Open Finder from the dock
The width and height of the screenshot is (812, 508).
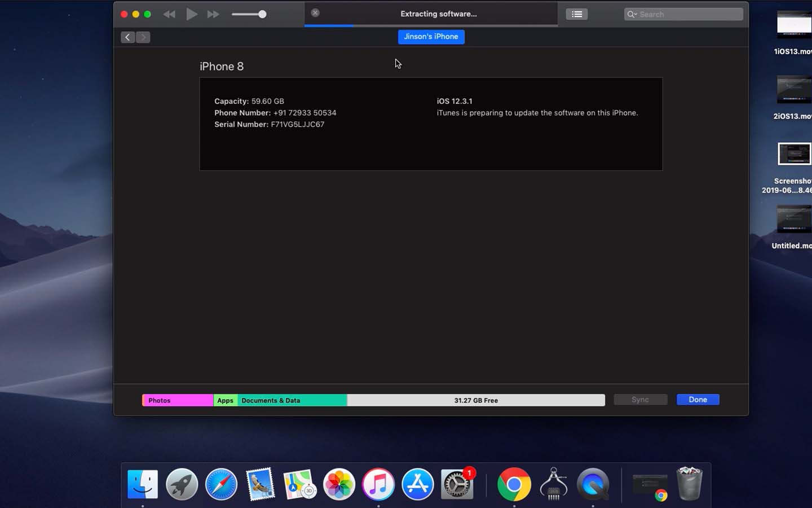[x=143, y=484]
